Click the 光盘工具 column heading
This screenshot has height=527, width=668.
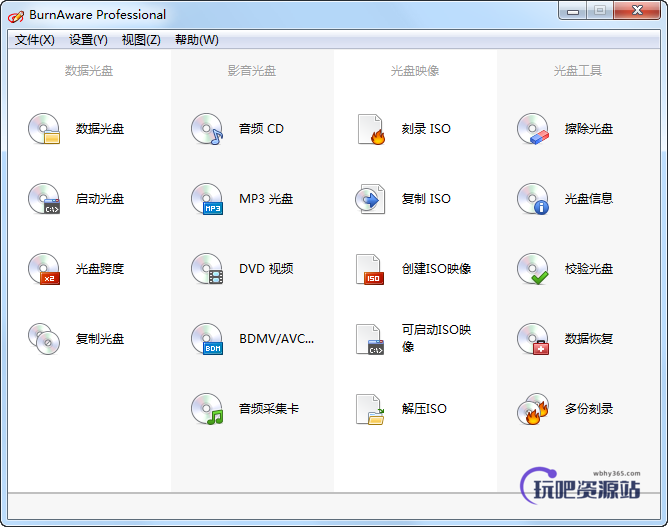pos(578,71)
